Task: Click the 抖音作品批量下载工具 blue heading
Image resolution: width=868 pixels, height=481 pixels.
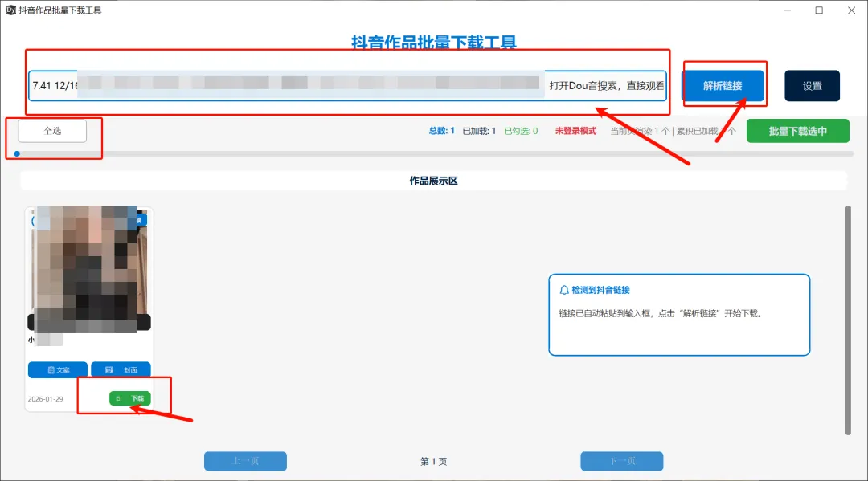Action: click(x=434, y=42)
